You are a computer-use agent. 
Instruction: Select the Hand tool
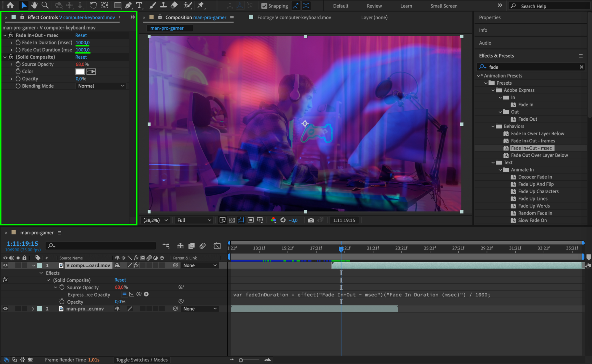[34, 5]
